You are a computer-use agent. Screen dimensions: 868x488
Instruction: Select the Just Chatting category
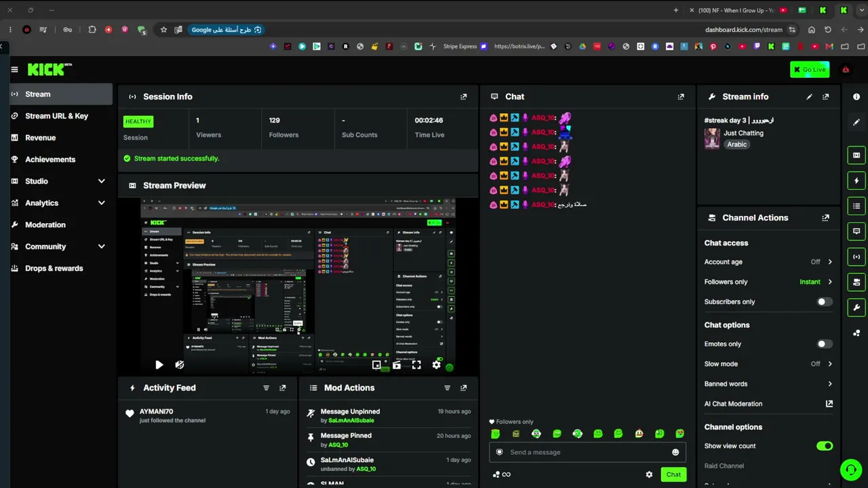pos(743,134)
